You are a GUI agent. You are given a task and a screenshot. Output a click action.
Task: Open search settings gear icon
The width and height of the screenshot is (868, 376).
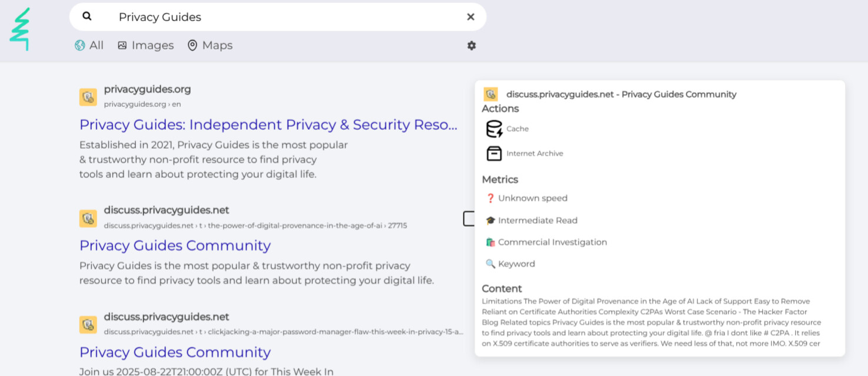pos(472,45)
